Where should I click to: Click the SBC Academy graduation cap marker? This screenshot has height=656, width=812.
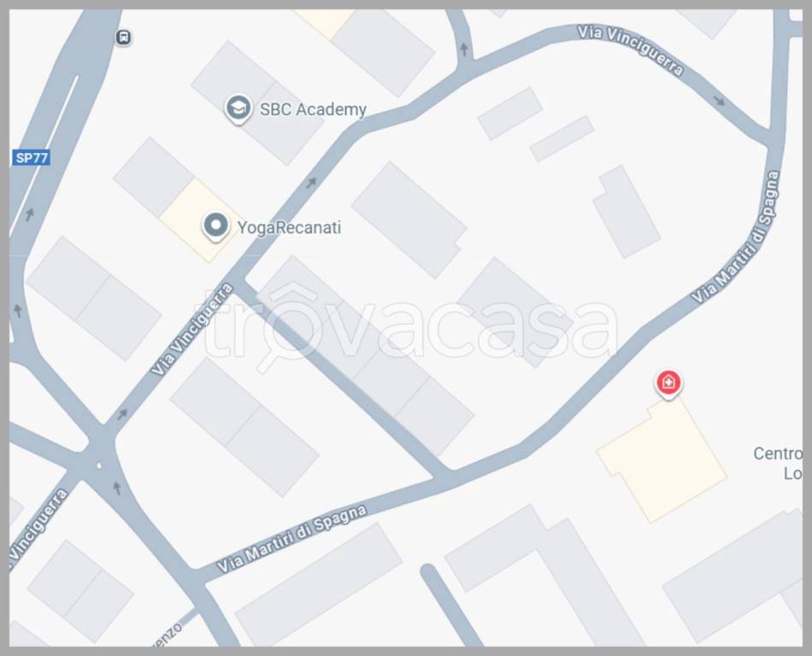point(238,108)
